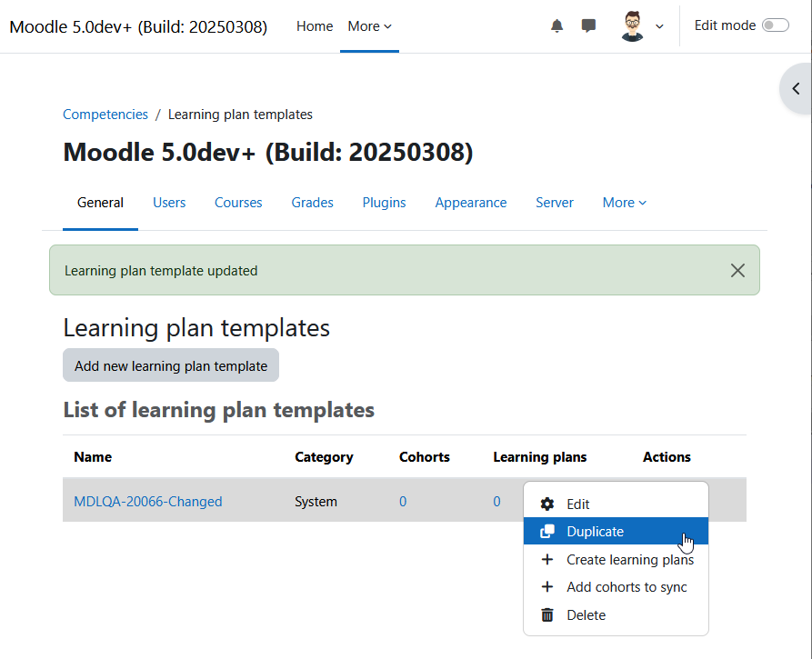Click plus icon for Add cohorts to sync
The image size is (812, 659).
(x=546, y=586)
